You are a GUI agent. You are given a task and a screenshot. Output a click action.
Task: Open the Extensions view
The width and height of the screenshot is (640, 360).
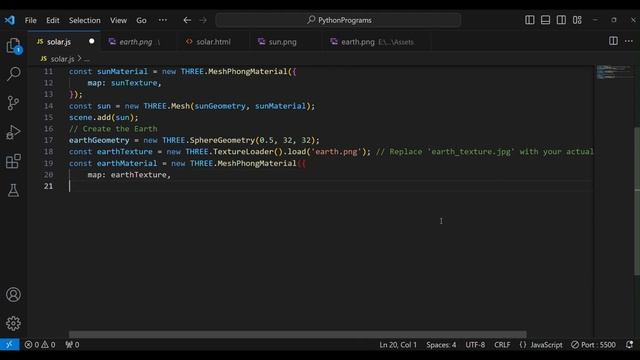click(13, 161)
